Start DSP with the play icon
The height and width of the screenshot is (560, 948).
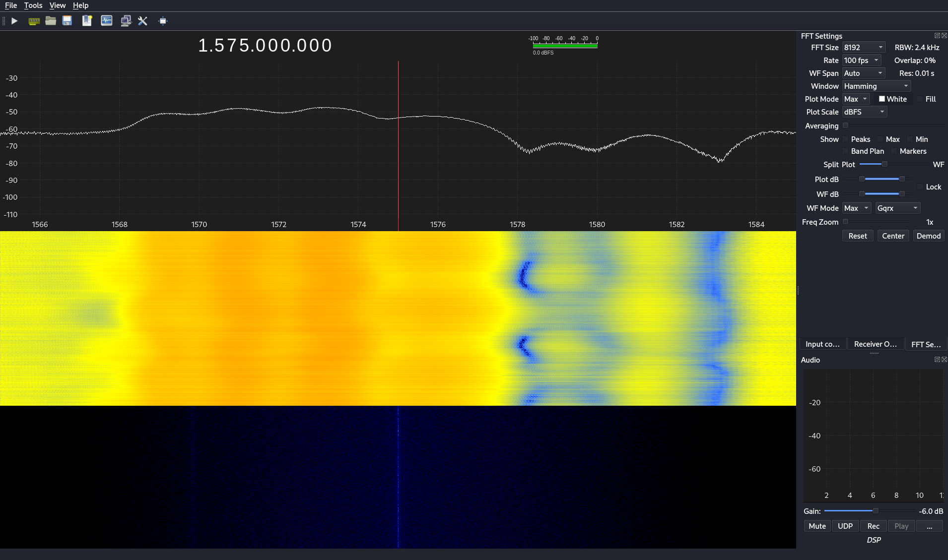pos(14,21)
